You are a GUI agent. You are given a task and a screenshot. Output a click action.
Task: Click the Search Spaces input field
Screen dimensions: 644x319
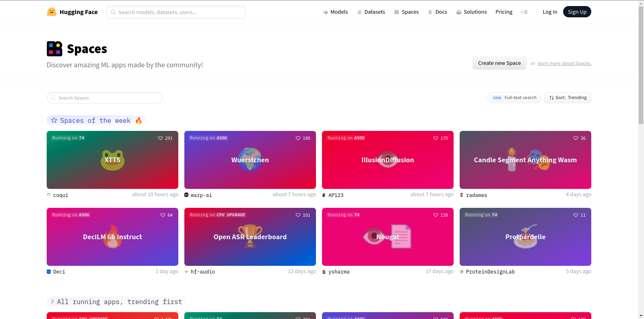(105, 98)
